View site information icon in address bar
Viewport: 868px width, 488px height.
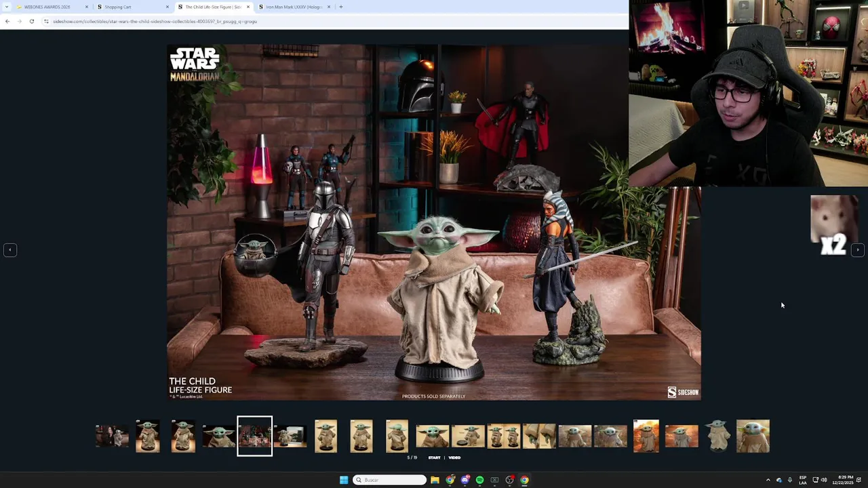(46, 21)
